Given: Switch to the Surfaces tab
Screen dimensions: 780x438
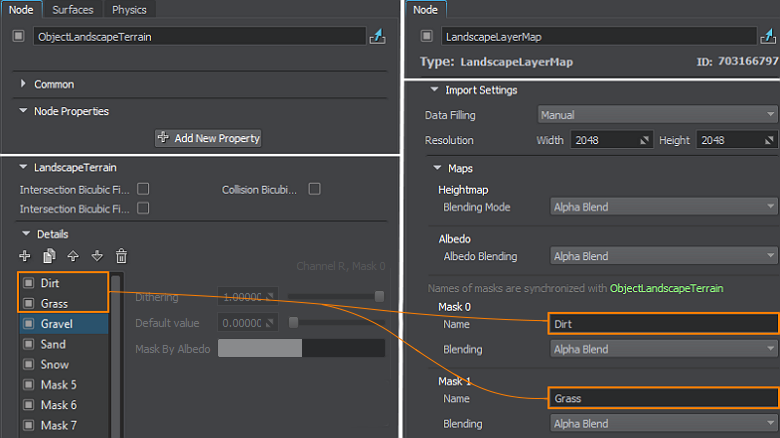Looking at the screenshot, I should point(73,10).
